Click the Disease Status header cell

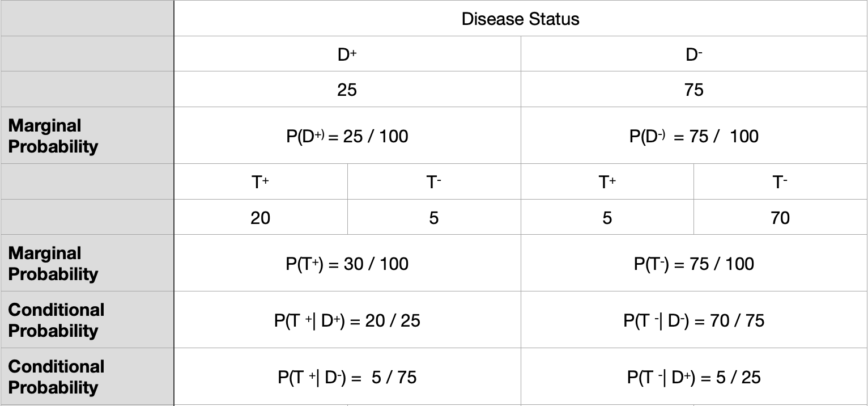(x=520, y=19)
